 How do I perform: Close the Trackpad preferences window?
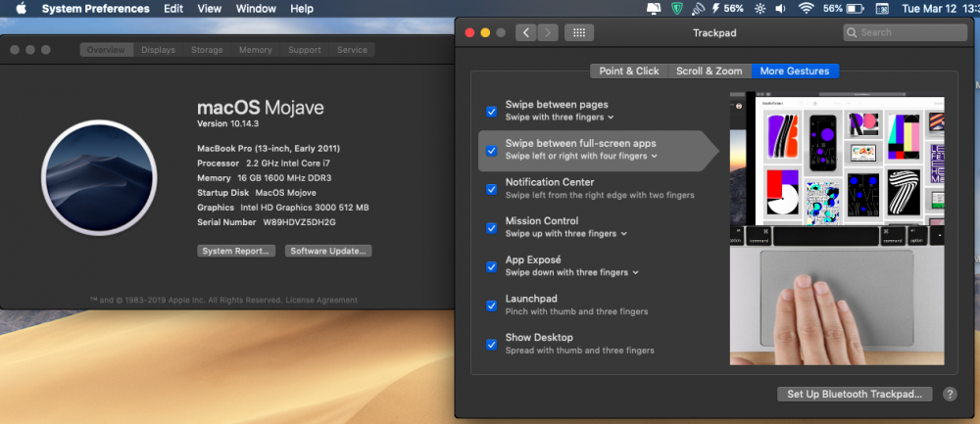[x=470, y=32]
